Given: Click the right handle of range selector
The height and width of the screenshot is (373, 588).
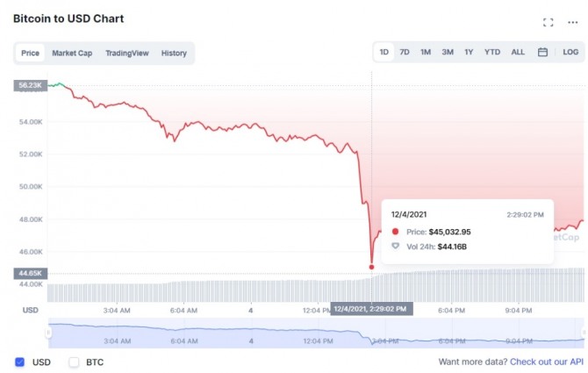Looking at the screenshot, I should [584, 333].
